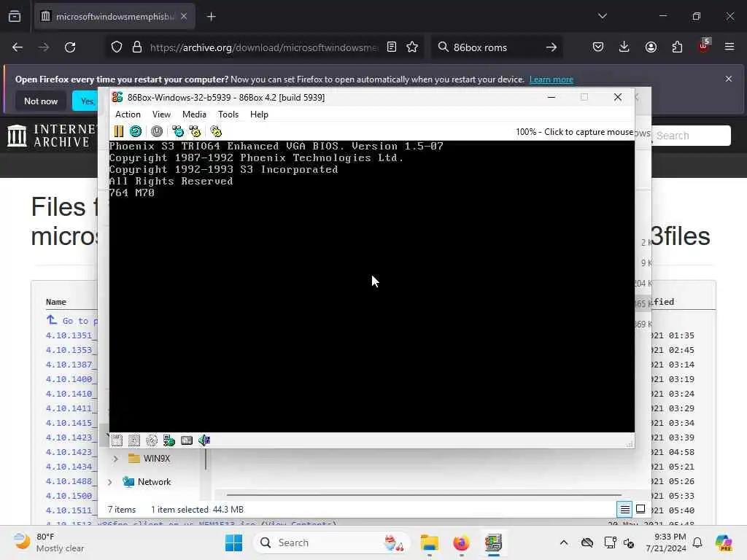Send Ctrl+Alt+Esc via yellow gear icon
This screenshot has height=560, width=747.
pyautogui.click(x=195, y=131)
